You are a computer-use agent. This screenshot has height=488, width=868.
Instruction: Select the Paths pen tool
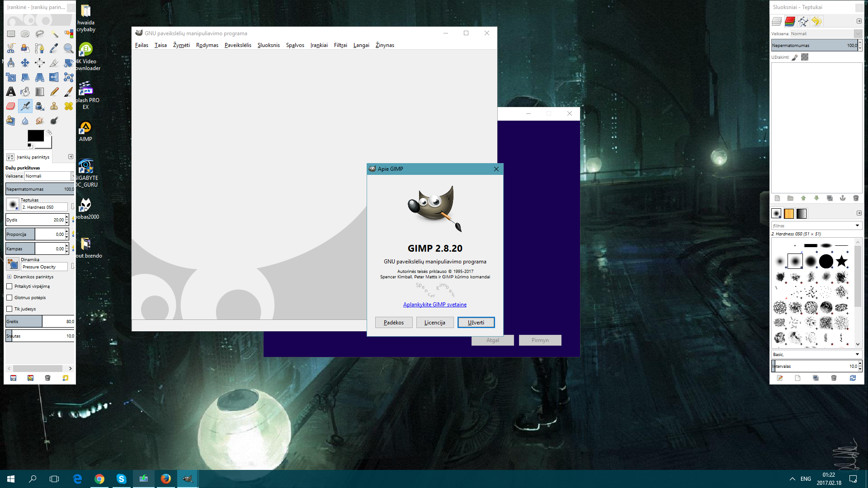click(x=40, y=48)
